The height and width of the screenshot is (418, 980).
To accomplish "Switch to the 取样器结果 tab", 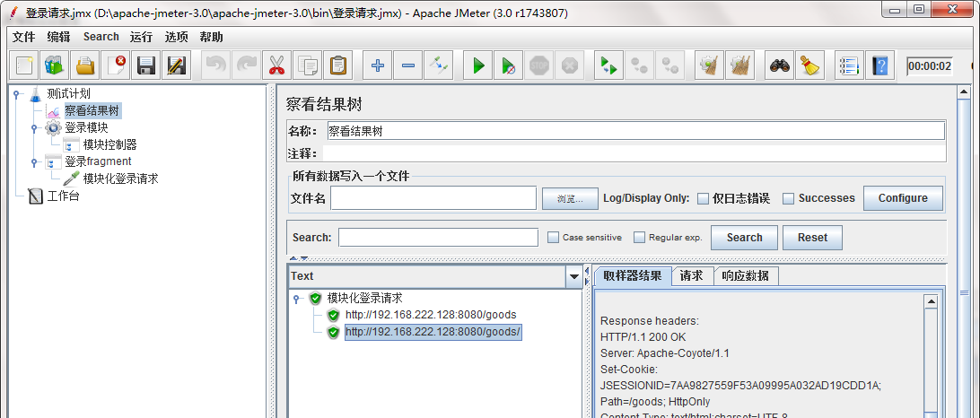I will (x=633, y=275).
